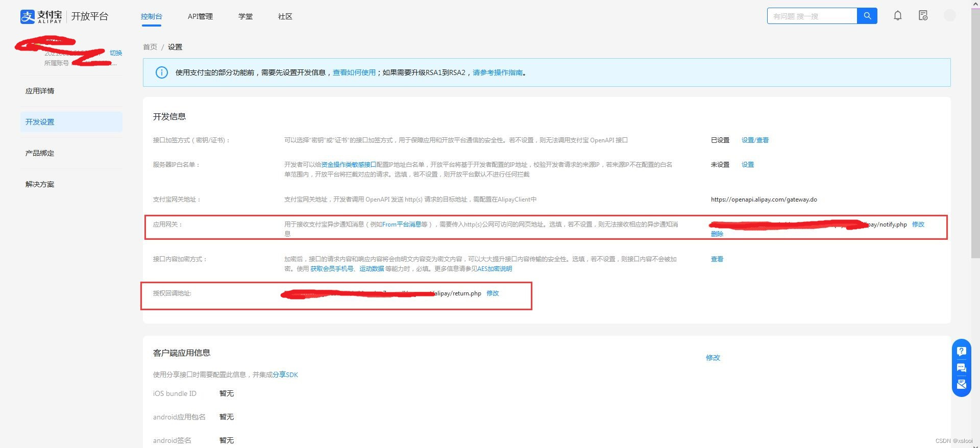Select 开发设置 in sidebar
The height and width of the screenshot is (448, 980).
[71, 122]
